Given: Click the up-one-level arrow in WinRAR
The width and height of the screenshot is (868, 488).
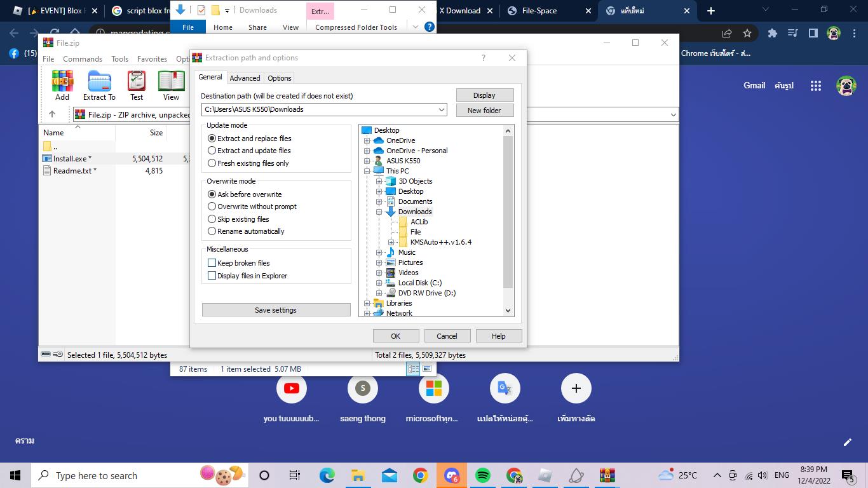Looking at the screenshot, I should click(x=52, y=114).
